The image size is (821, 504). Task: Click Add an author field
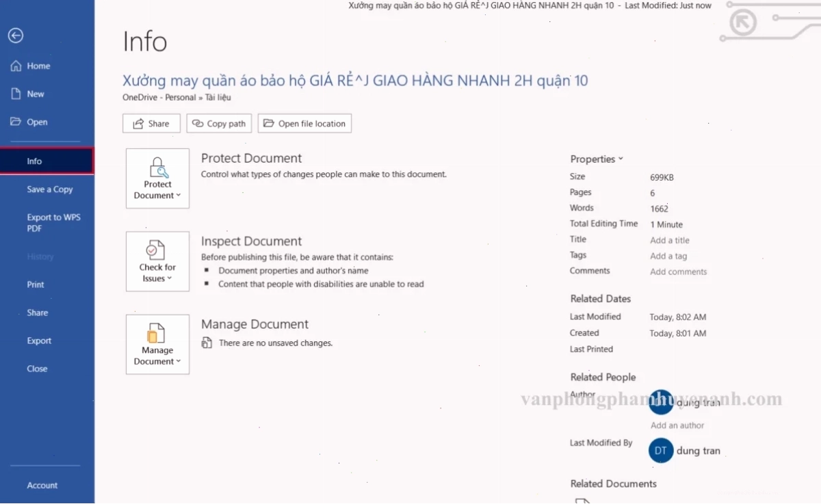click(677, 425)
